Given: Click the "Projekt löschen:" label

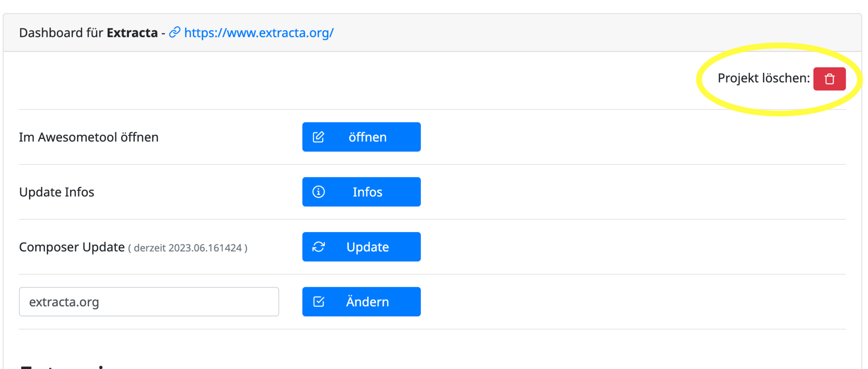Looking at the screenshot, I should (x=763, y=78).
